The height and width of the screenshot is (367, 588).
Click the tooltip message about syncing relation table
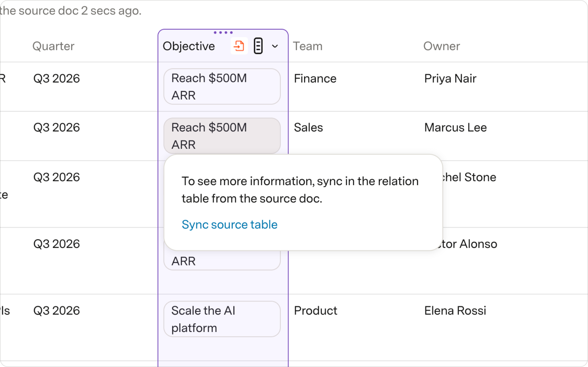pos(300,190)
